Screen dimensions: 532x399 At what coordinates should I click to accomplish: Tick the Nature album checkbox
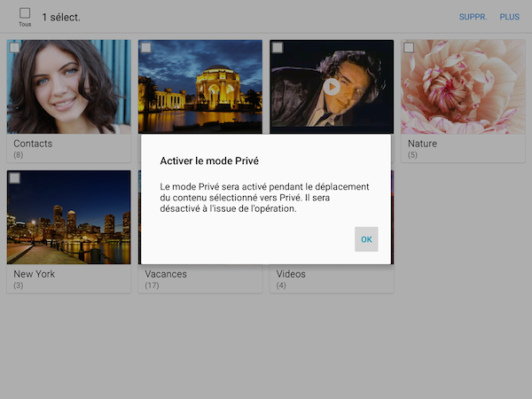[409, 48]
